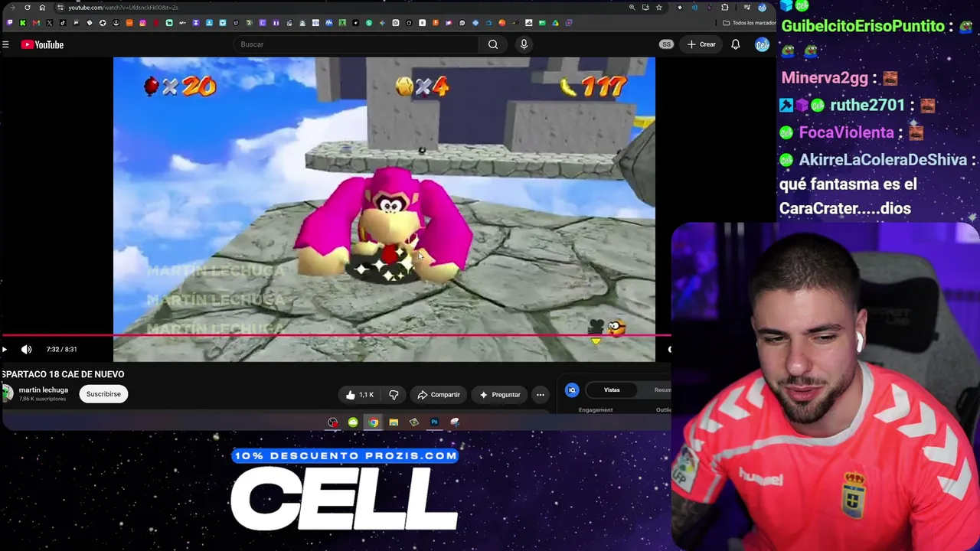
Task: Open the Instagram bookmark in the bookmarks bar
Action: pos(142,23)
